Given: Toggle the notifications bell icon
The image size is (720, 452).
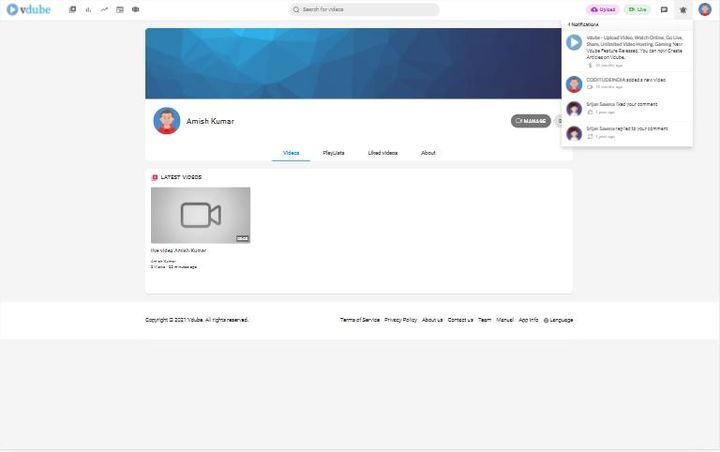Looking at the screenshot, I should (x=683, y=10).
